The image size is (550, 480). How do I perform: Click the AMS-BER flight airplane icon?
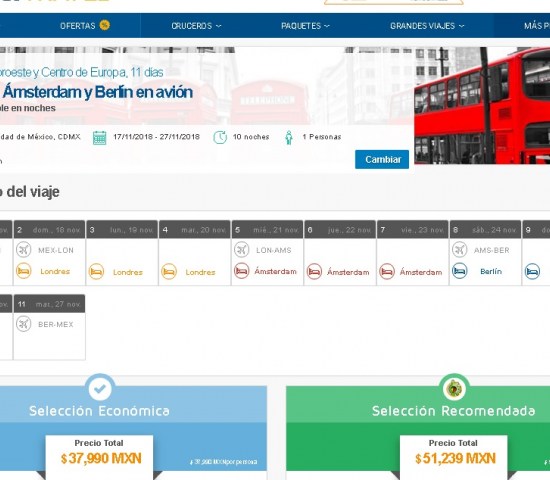[x=460, y=250]
